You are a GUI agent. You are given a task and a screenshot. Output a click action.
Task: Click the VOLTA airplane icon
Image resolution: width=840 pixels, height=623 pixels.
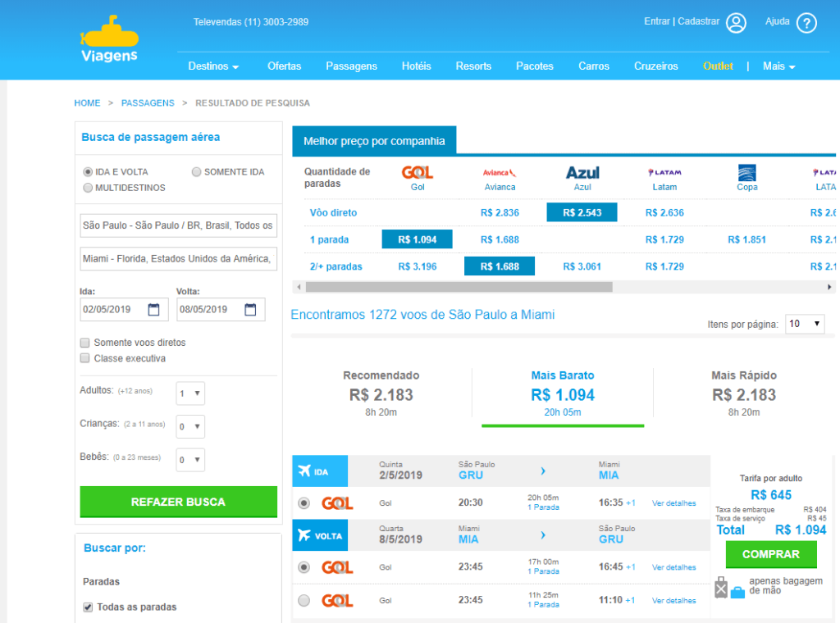[x=304, y=535]
